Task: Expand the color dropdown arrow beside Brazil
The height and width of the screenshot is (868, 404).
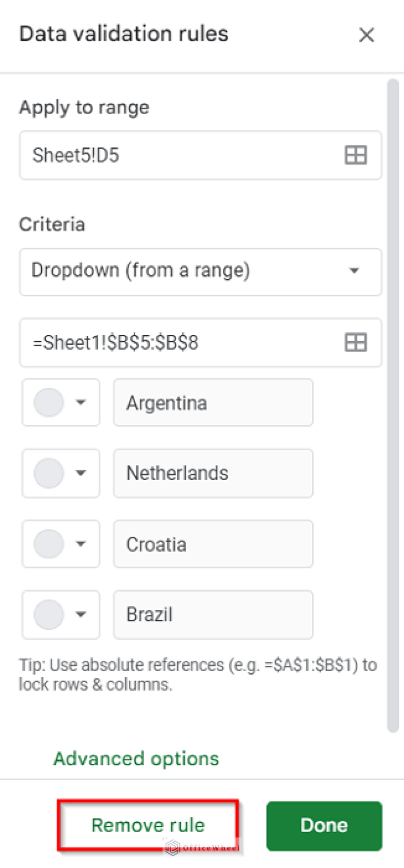Action: 80,615
